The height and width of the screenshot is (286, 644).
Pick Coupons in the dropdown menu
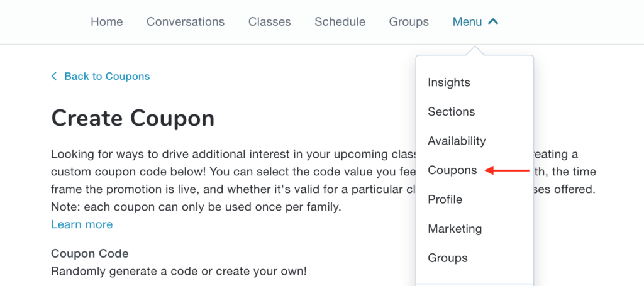point(452,170)
